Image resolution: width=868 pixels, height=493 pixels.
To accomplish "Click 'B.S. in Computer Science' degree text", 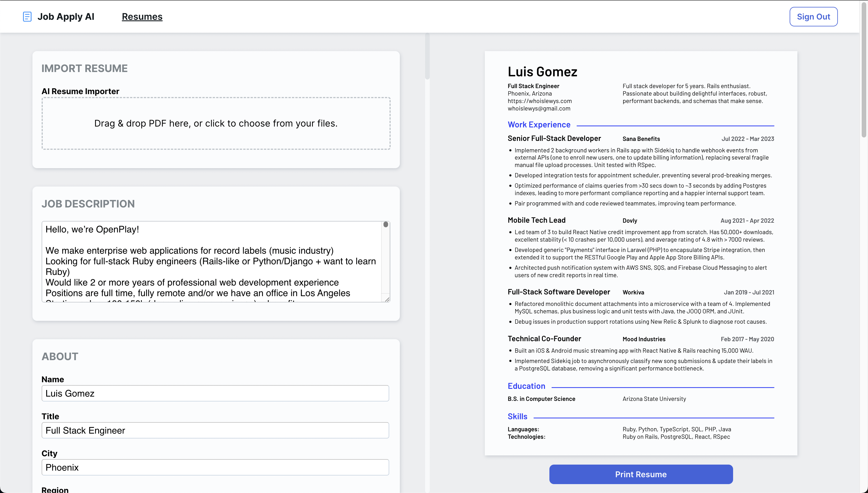I will (541, 399).
